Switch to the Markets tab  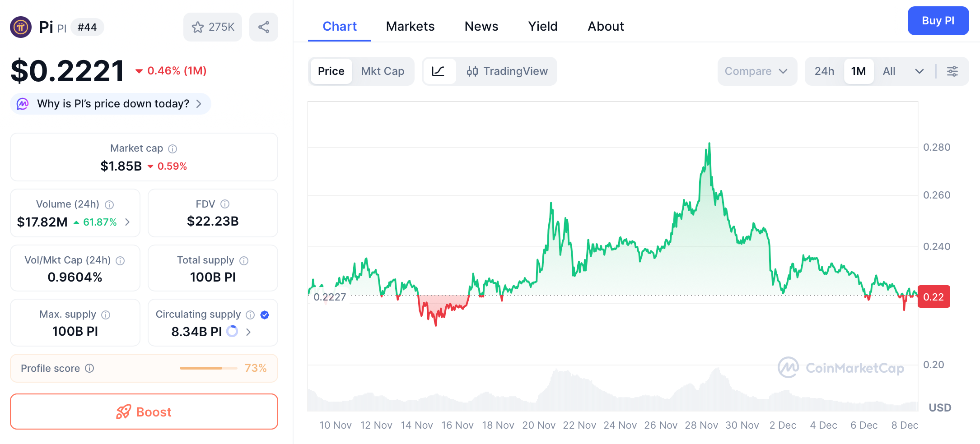tap(410, 26)
